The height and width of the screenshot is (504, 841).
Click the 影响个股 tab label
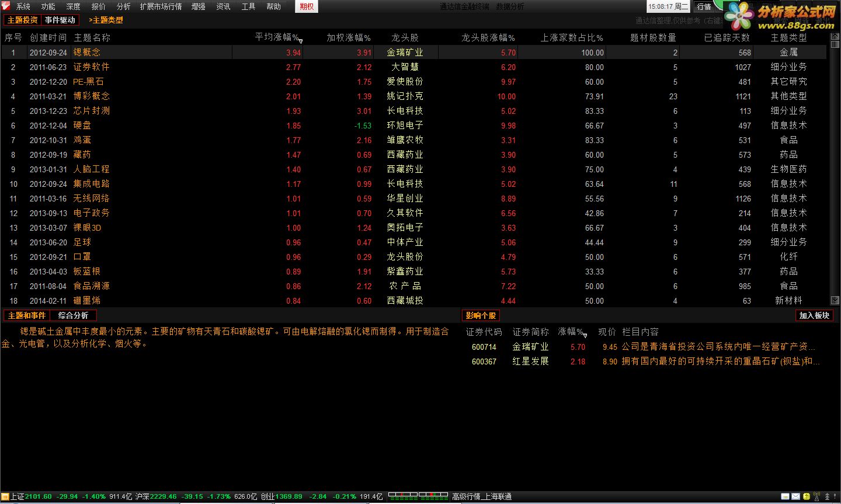pos(481,315)
